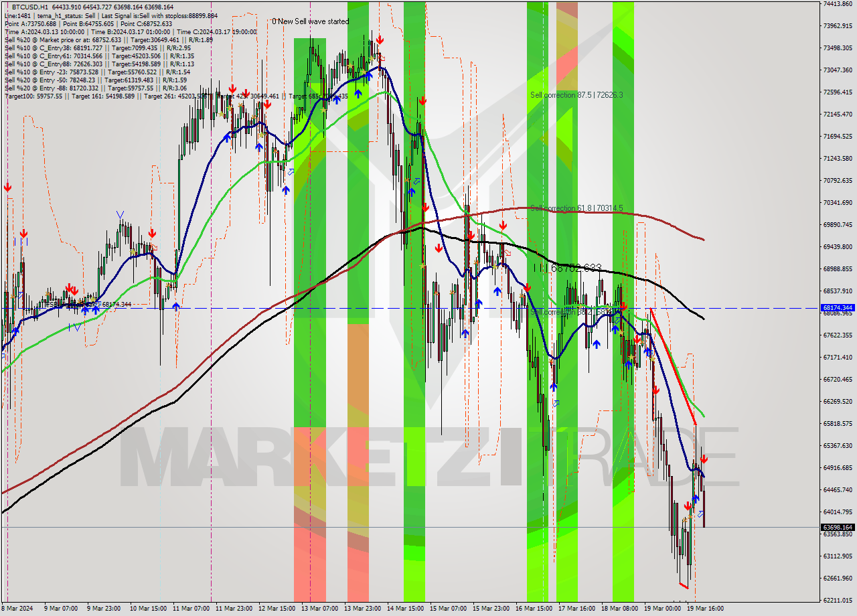857x616 pixels.
Task: Click the current price tag 63698.164
Action: [x=838, y=528]
